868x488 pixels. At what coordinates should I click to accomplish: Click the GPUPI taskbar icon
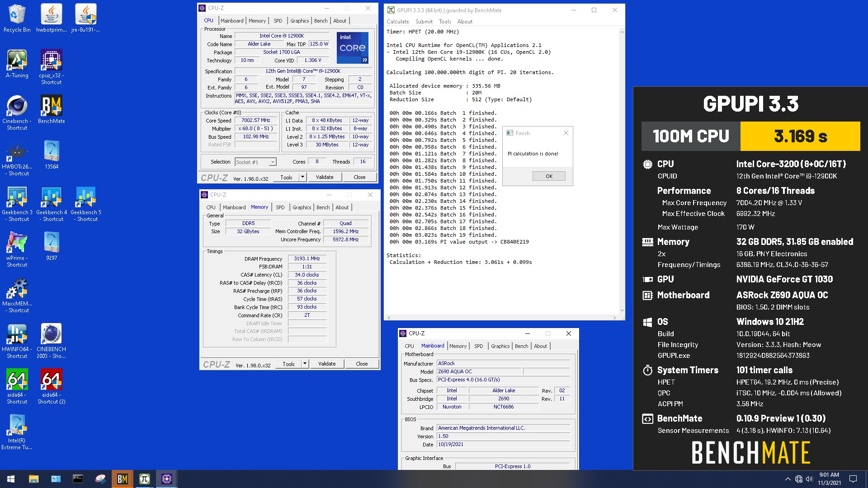[x=145, y=479]
